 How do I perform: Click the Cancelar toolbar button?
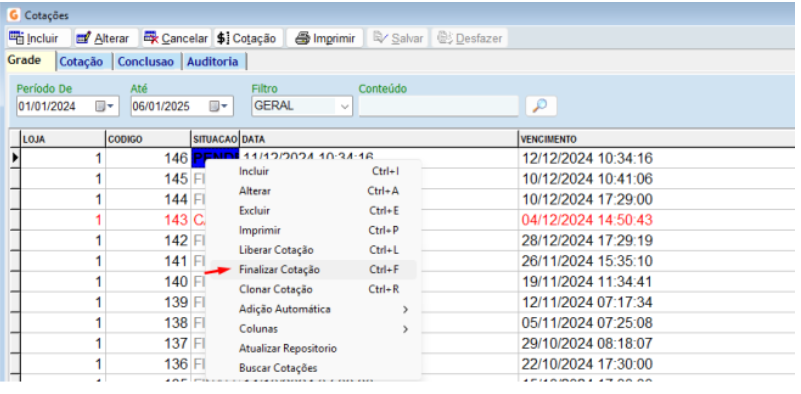coord(176,38)
